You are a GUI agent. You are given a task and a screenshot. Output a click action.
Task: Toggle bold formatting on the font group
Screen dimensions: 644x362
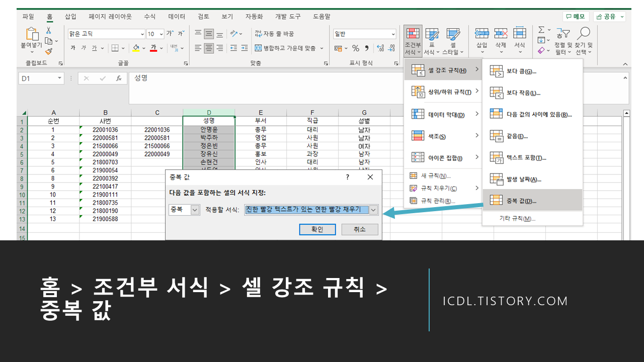(74, 47)
